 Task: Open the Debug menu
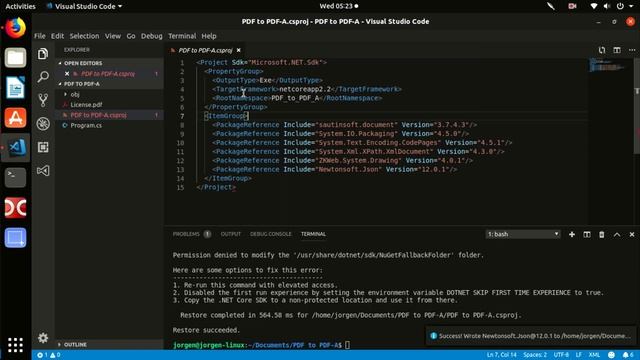151,36
